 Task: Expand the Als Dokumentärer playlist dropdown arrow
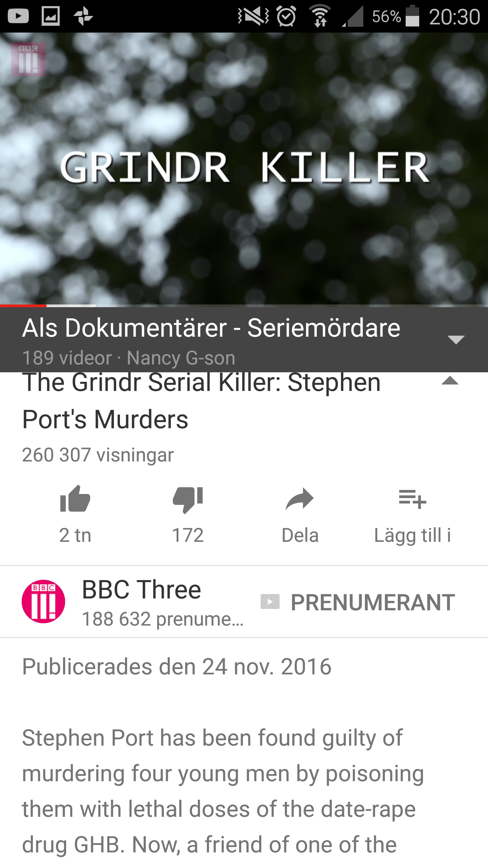(456, 339)
